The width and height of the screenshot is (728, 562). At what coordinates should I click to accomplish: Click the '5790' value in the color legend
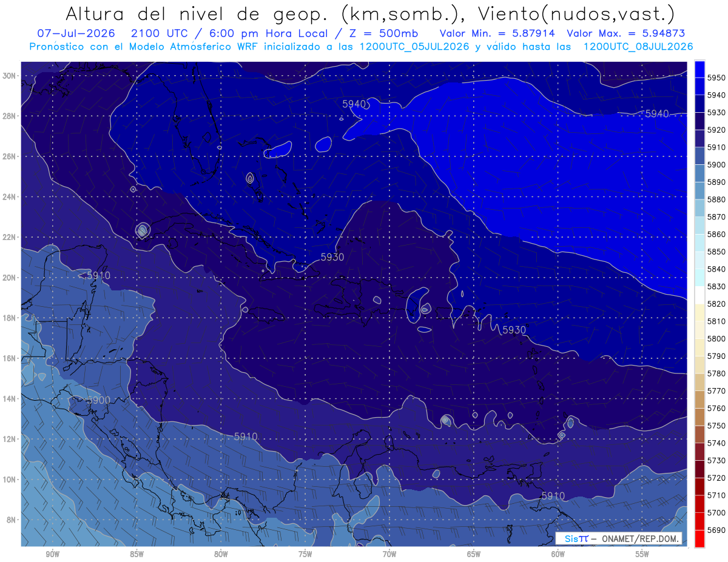point(717,356)
